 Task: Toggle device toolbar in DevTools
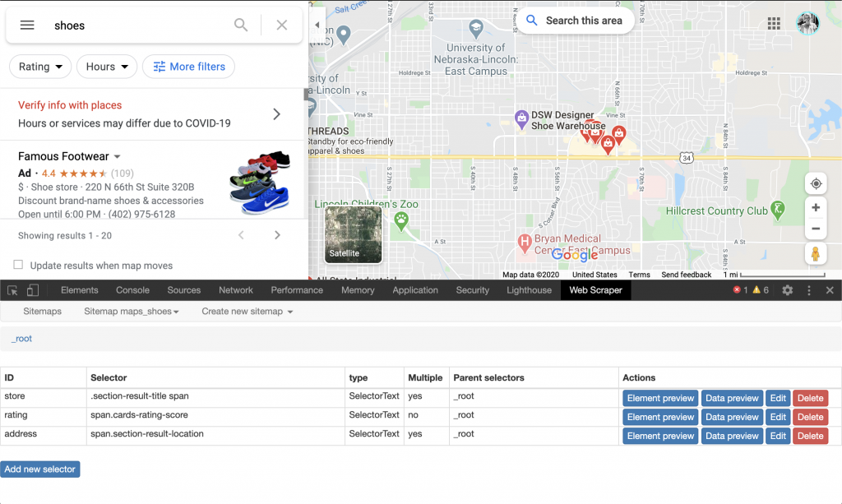click(33, 290)
